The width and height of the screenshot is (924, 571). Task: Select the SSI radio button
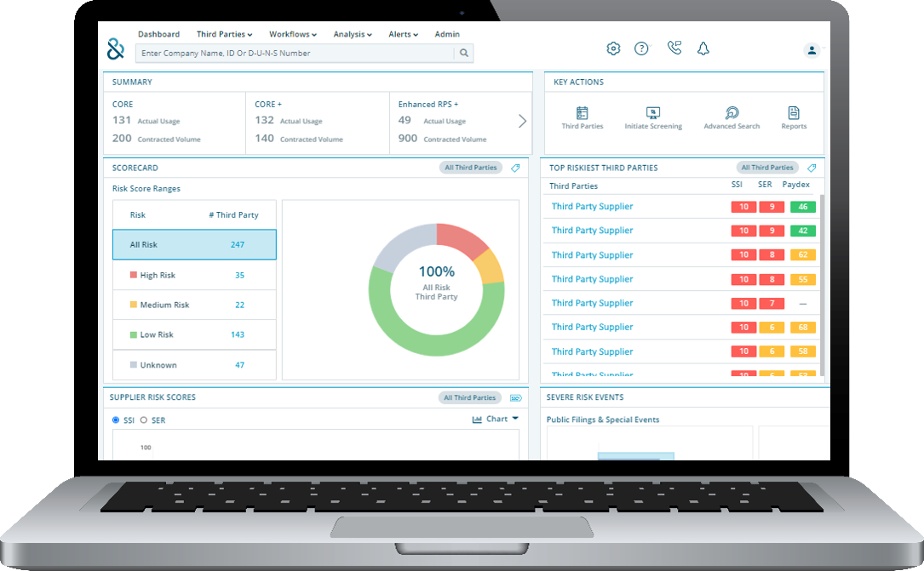point(117,420)
